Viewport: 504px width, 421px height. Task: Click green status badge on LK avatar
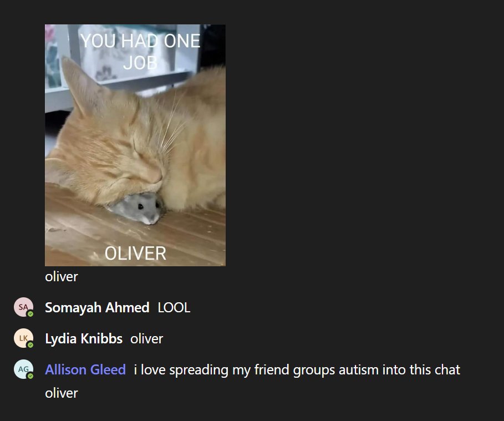(x=30, y=345)
